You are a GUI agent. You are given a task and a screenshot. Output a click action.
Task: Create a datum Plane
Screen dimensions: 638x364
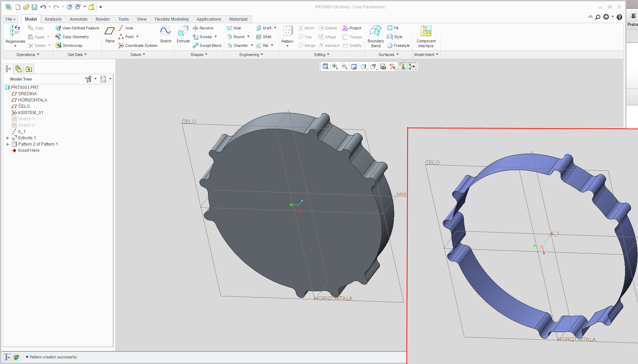(x=110, y=34)
